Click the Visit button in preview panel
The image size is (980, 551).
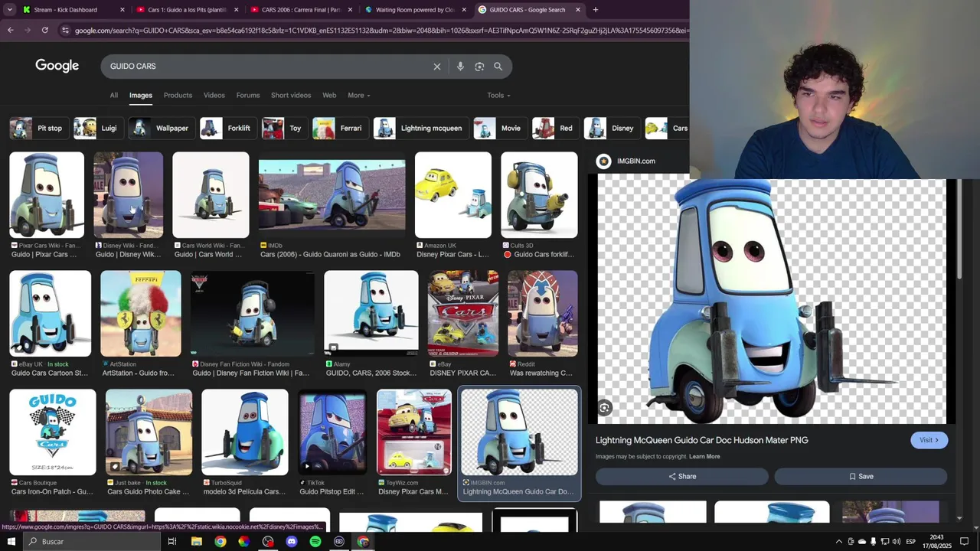click(929, 440)
